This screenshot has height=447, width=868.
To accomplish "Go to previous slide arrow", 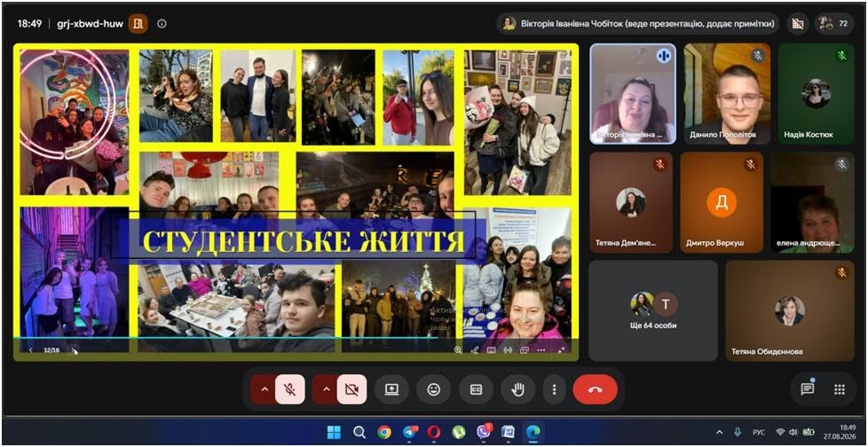I will 31,350.
